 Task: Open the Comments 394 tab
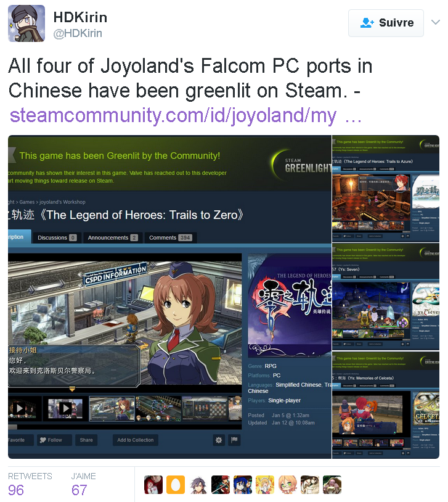point(170,237)
